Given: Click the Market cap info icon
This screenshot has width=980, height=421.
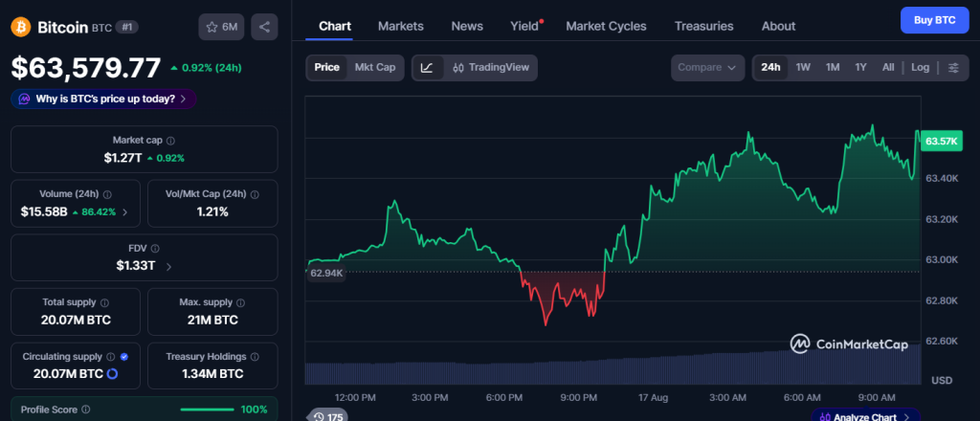Looking at the screenshot, I should [x=170, y=141].
